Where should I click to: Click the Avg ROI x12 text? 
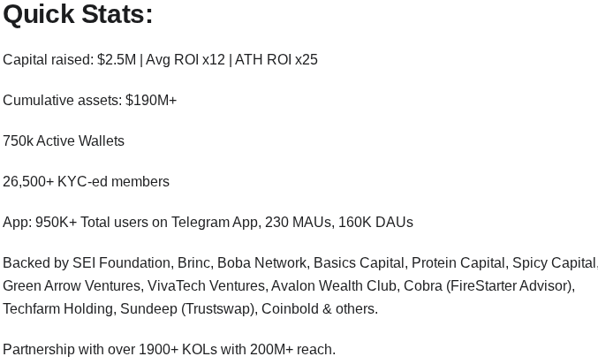coord(185,60)
